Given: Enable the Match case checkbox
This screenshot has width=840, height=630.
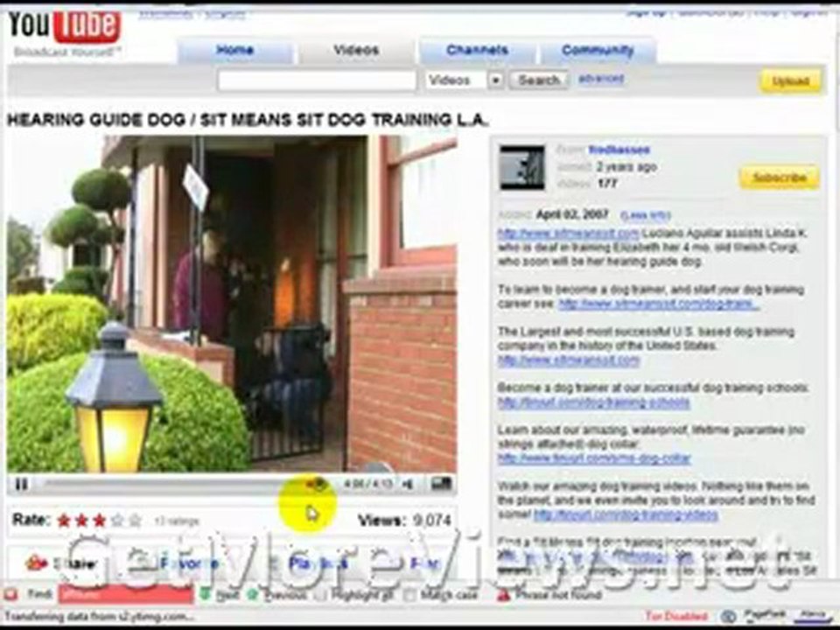Looking at the screenshot, I should [x=409, y=595].
